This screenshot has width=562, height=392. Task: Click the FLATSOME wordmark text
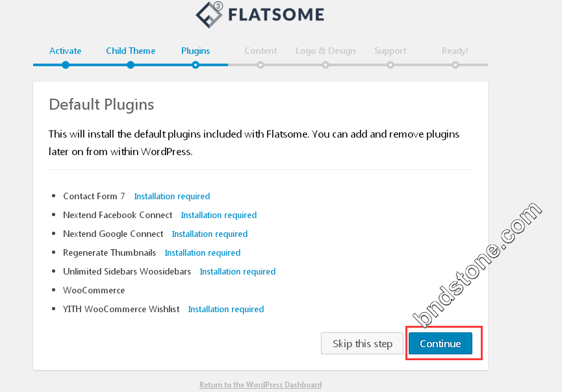click(x=276, y=15)
